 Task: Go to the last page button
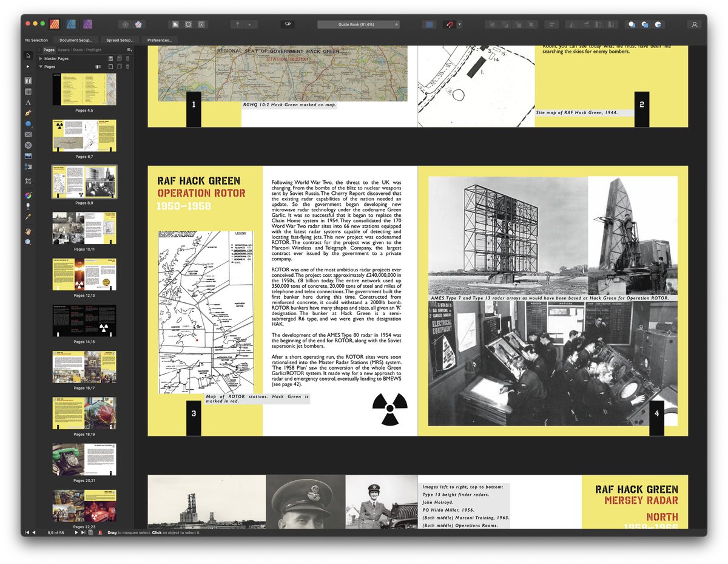click(83, 532)
